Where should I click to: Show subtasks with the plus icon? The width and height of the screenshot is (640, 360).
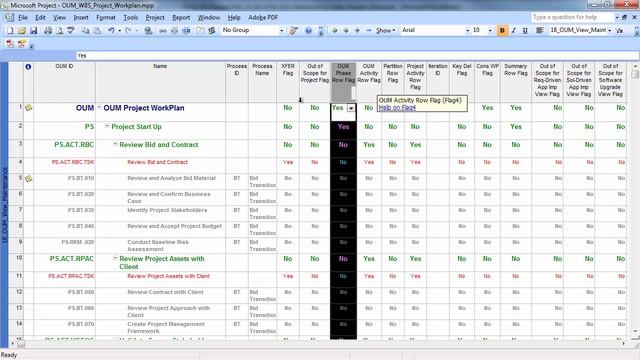point(358,31)
